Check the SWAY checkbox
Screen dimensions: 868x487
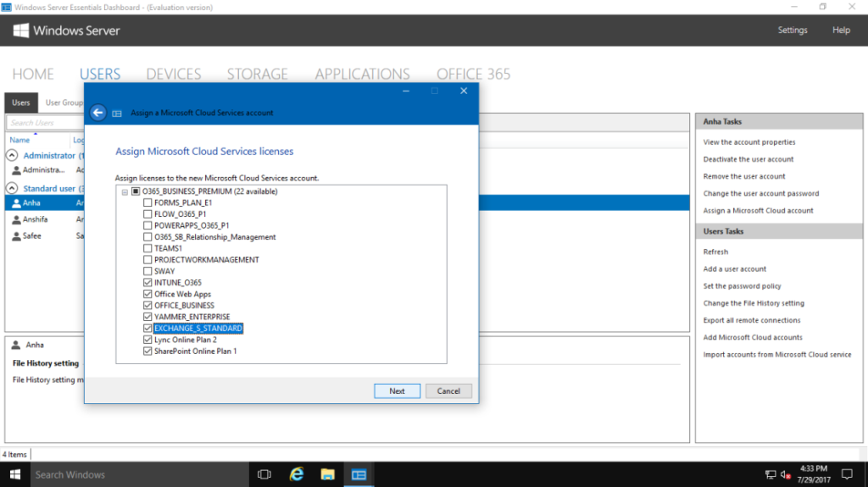pos(147,271)
